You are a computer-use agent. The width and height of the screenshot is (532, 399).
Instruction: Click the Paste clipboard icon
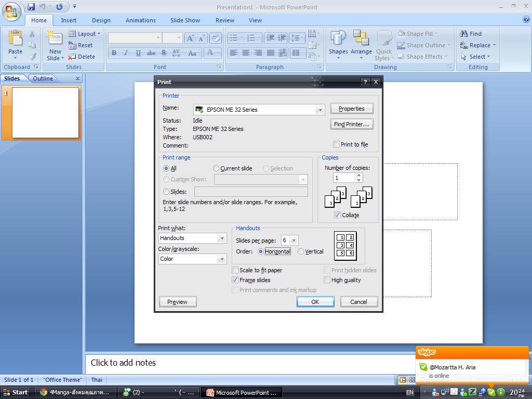pos(15,38)
